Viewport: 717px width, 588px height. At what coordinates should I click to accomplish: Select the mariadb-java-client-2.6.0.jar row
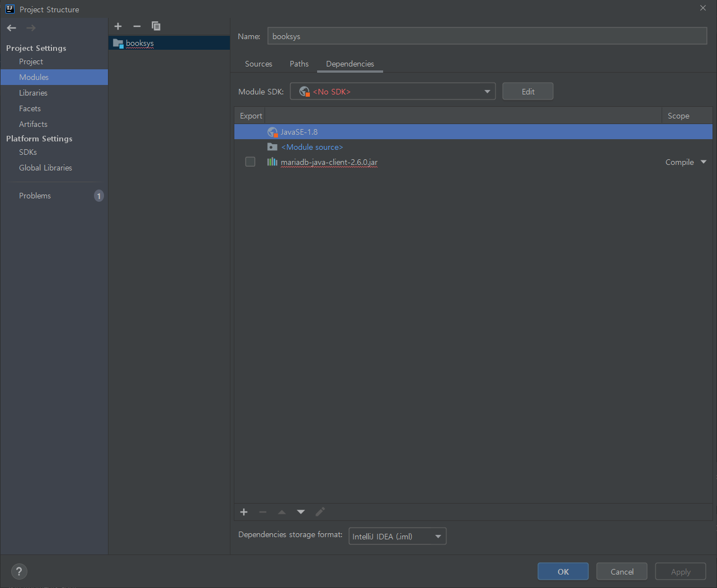473,162
